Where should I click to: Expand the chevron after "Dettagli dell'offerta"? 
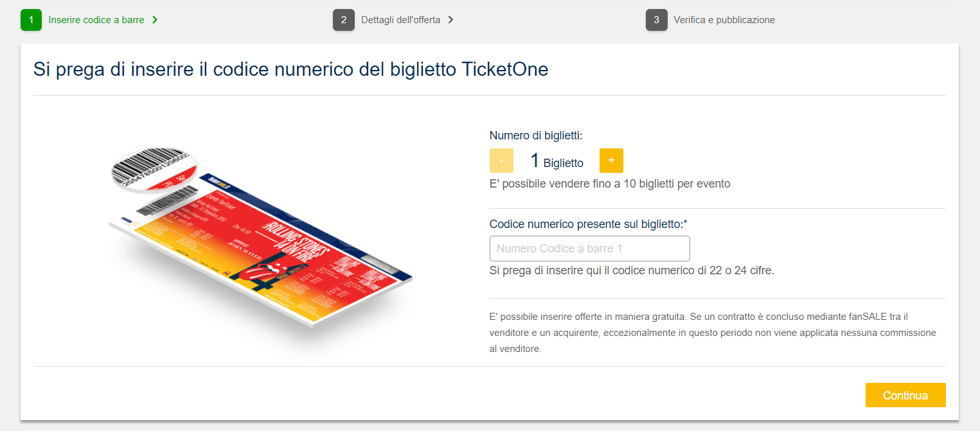[452, 20]
